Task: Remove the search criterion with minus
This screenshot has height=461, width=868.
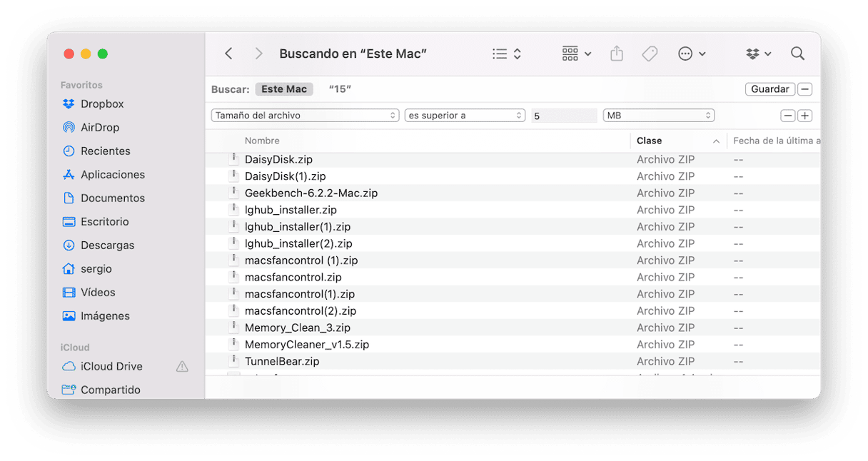Action: coord(788,116)
